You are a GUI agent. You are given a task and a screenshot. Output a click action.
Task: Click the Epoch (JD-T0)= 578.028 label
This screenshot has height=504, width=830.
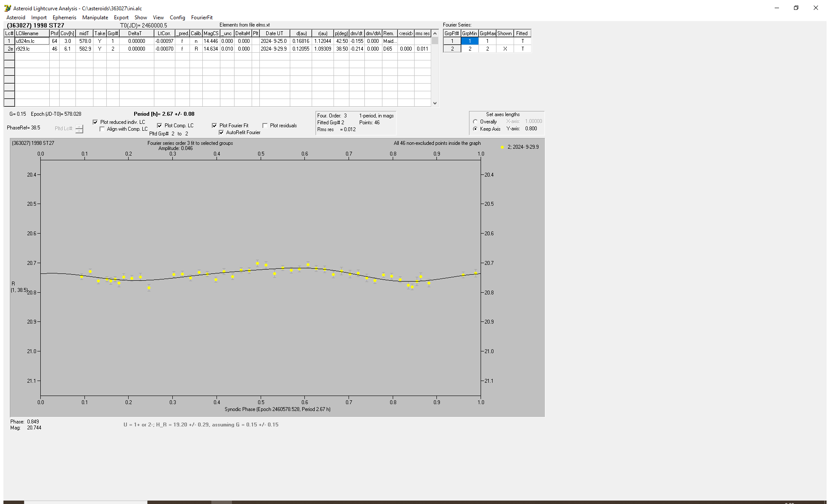56,114
